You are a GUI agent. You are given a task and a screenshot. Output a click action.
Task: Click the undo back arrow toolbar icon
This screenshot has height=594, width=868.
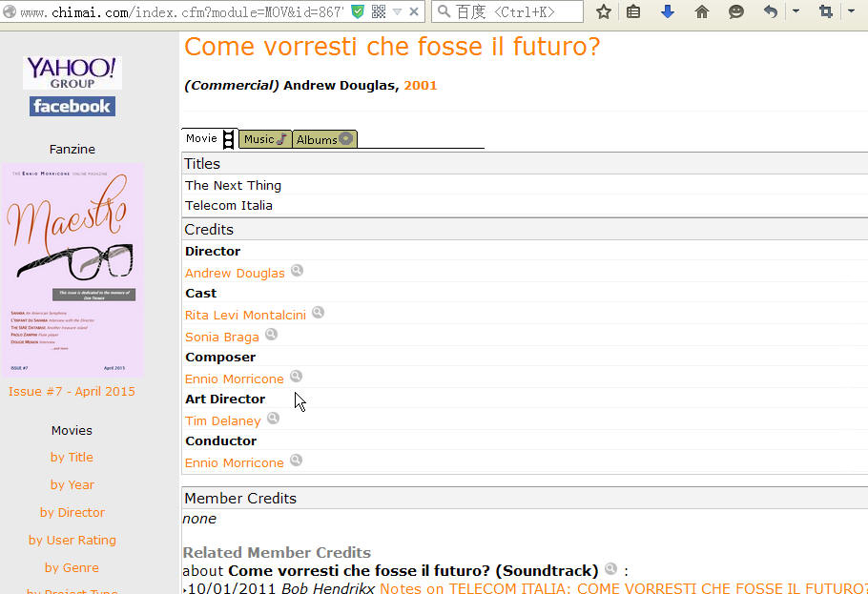coord(770,11)
